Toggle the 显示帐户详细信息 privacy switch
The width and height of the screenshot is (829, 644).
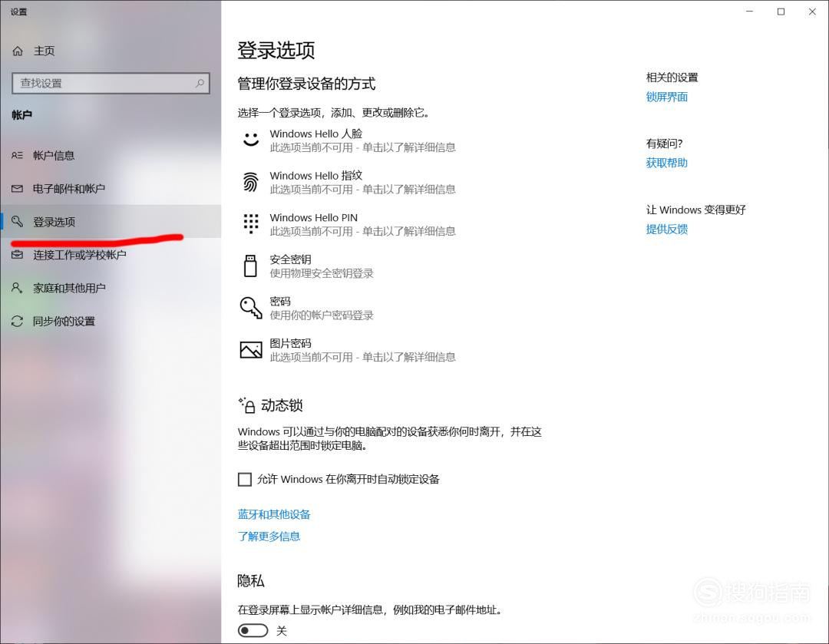pyautogui.click(x=253, y=630)
